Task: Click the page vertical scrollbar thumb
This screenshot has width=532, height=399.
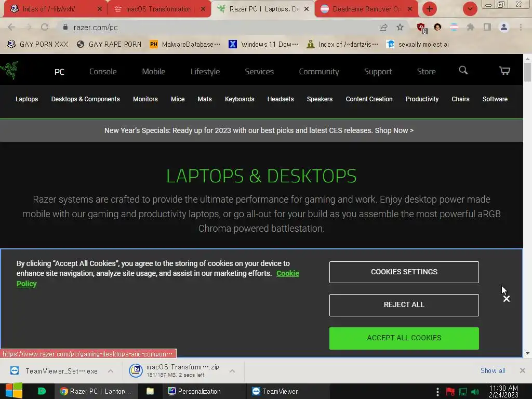Action: (527, 72)
